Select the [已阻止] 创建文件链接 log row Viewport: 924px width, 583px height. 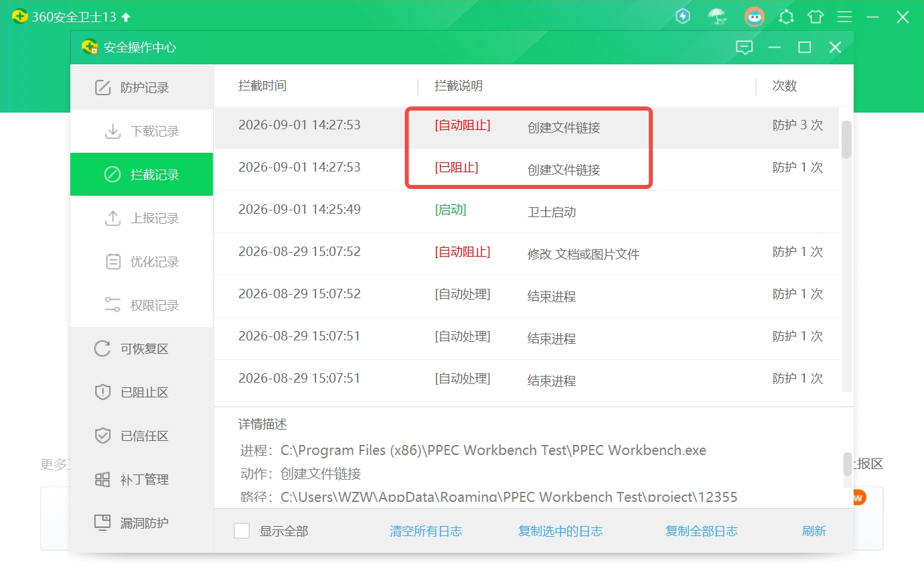[526, 170]
